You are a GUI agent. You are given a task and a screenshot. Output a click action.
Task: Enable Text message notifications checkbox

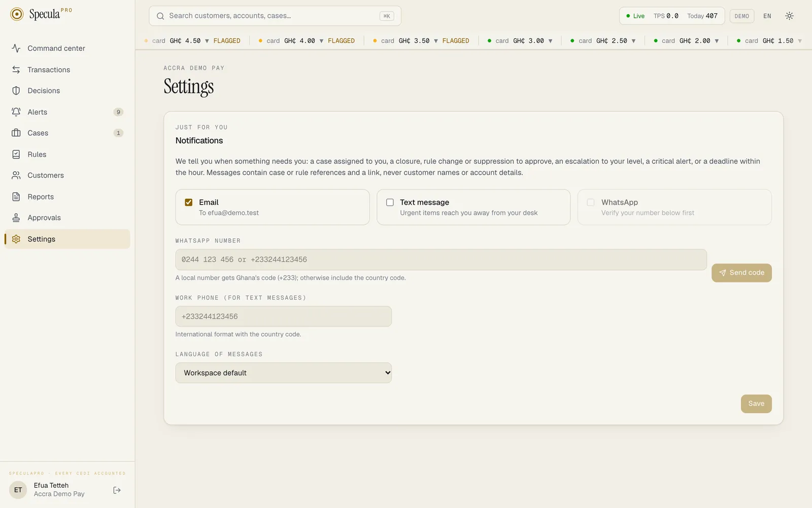(x=390, y=202)
